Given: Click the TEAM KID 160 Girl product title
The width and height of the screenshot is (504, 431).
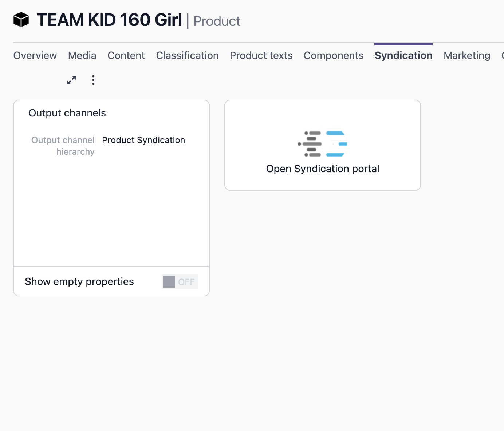Looking at the screenshot, I should [109, 20].
